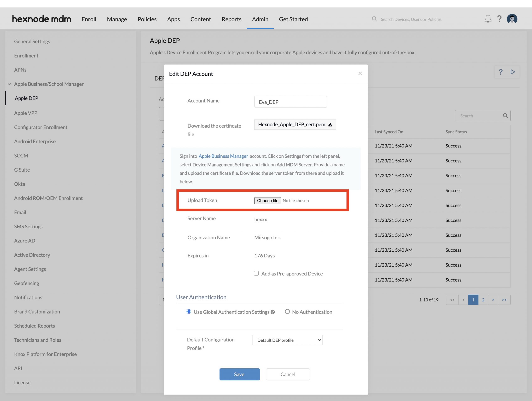Open the Admin tab
This screenshot has width=532, height=401.
coord(260,19)
